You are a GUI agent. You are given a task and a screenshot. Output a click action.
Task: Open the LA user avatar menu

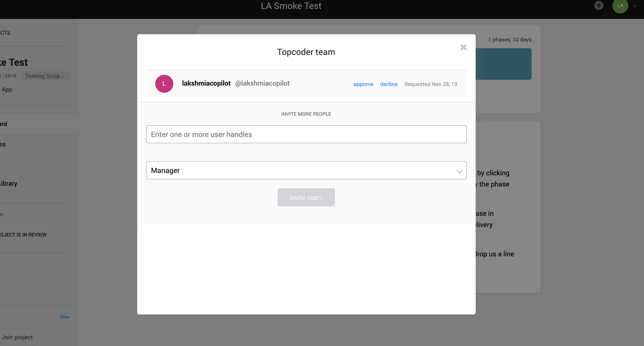pyautogui.click(x=620, y=5)
